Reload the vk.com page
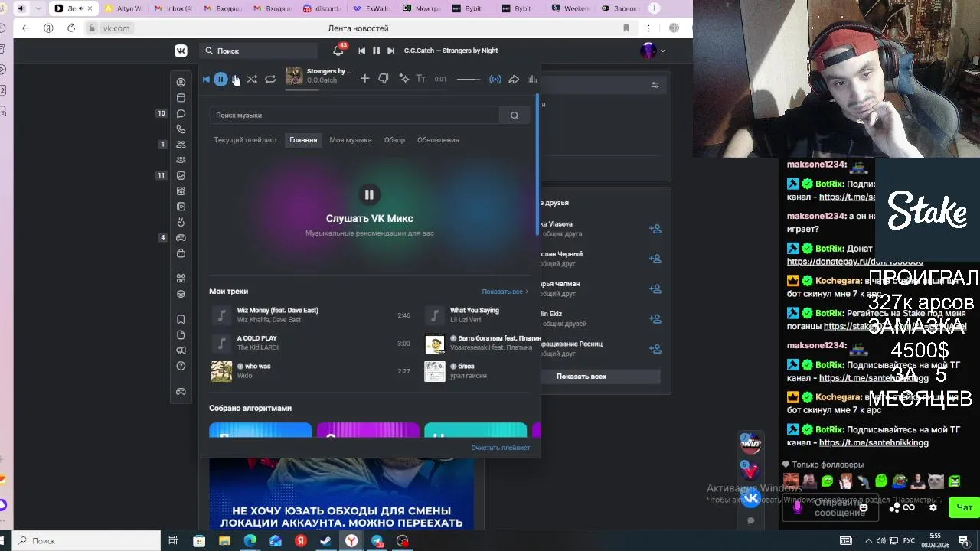The image size is (980, 551). click(71, 28)
